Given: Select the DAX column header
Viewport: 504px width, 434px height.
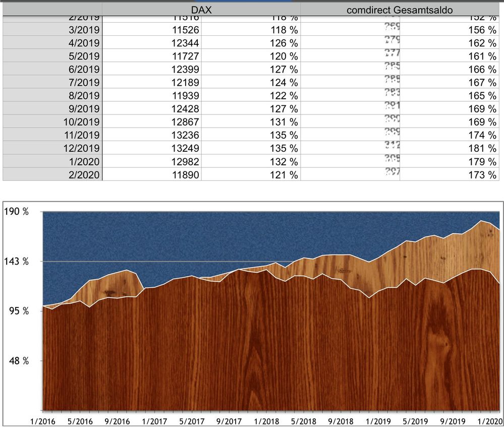Looking at the screenshot, I should [x=201, y=9].
